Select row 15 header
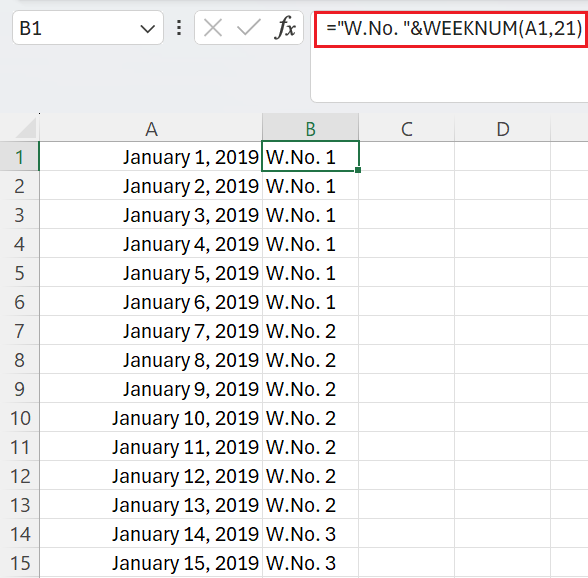Screen dimensions: 588x578 click(20, 563)
